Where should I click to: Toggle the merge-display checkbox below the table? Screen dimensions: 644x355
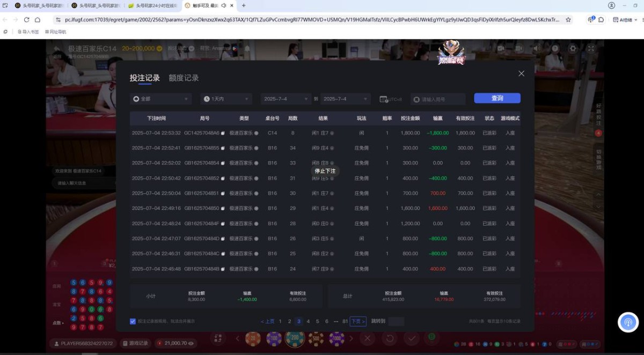[133, 321]
